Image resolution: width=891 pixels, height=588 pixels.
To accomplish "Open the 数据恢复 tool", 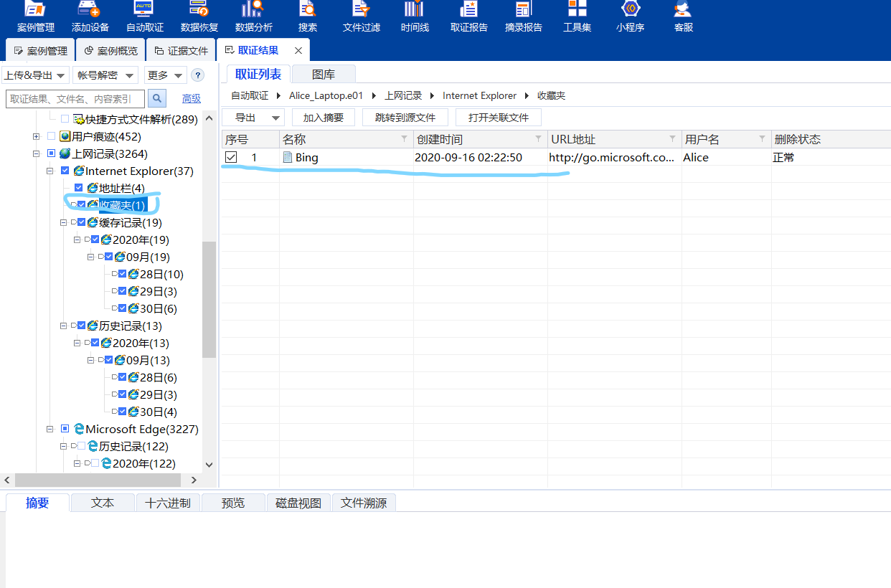I will (x=199, y=17).
